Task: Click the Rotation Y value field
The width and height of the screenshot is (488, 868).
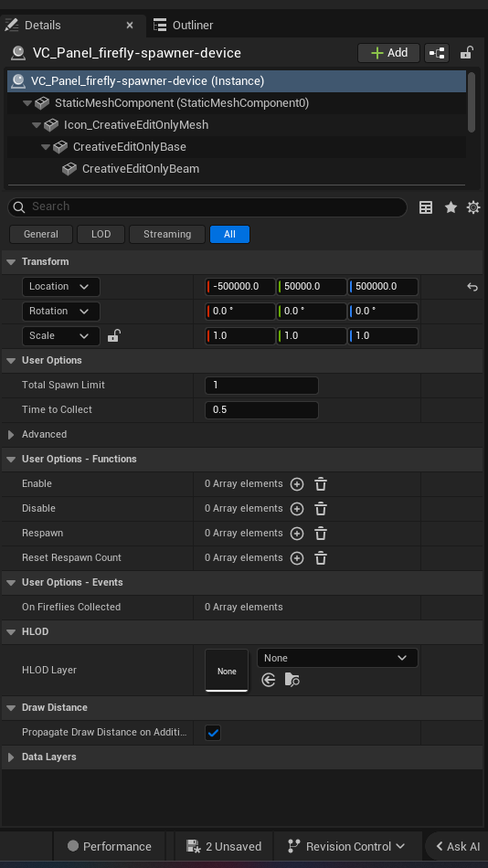Action: coord(312,311)
